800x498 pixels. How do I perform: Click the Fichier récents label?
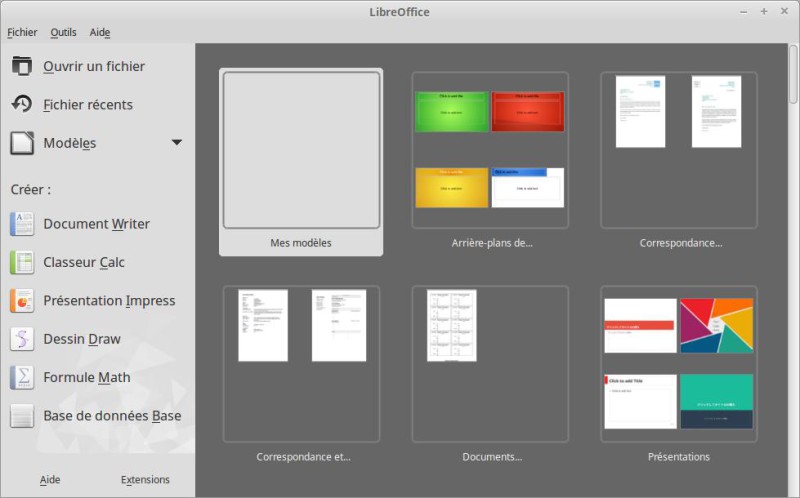(88, 105)
